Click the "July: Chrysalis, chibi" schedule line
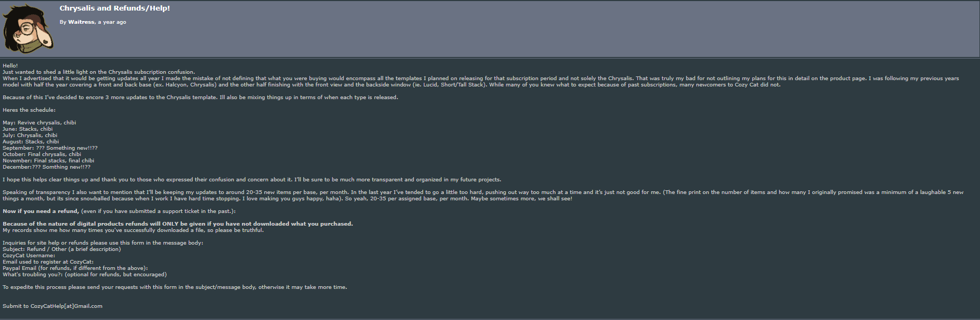Image resolution: width=980 pixels, height=320 pixels. coord(30,135)
